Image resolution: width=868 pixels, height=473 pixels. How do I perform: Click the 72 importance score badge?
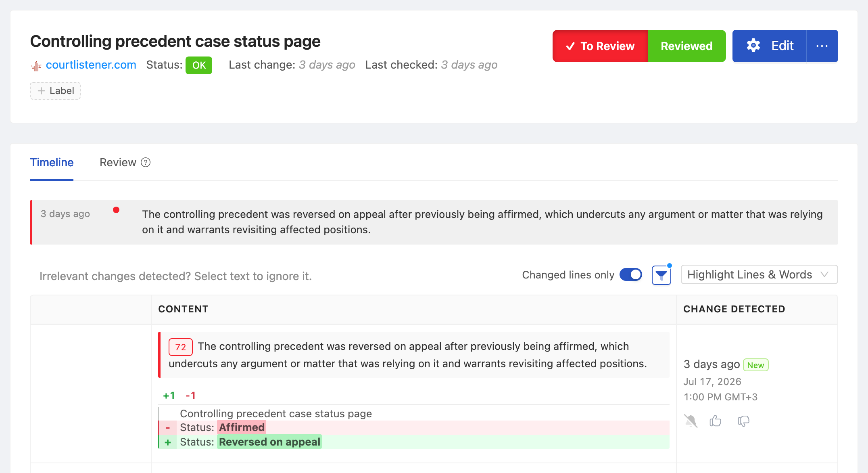pyautogui.click(x=180, y=347)
